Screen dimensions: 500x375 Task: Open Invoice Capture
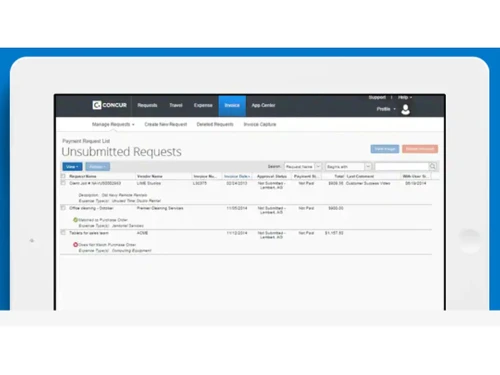coord(260,124)
